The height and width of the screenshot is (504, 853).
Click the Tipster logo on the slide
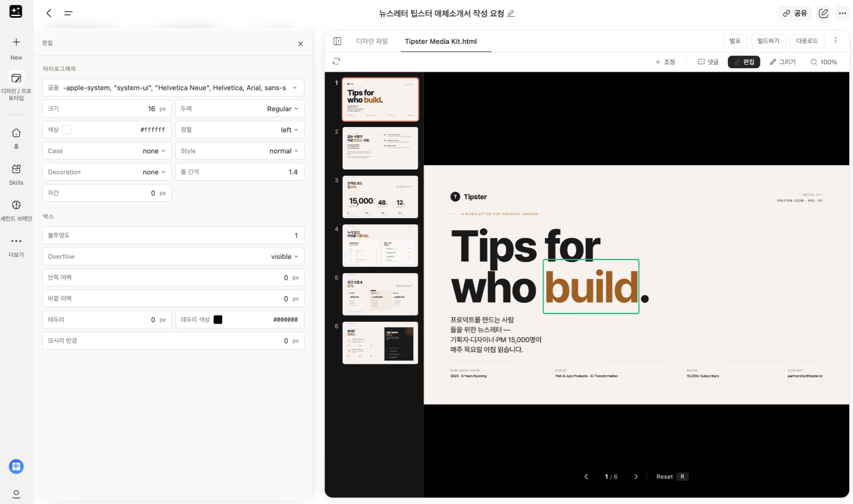tap(469, 197)
